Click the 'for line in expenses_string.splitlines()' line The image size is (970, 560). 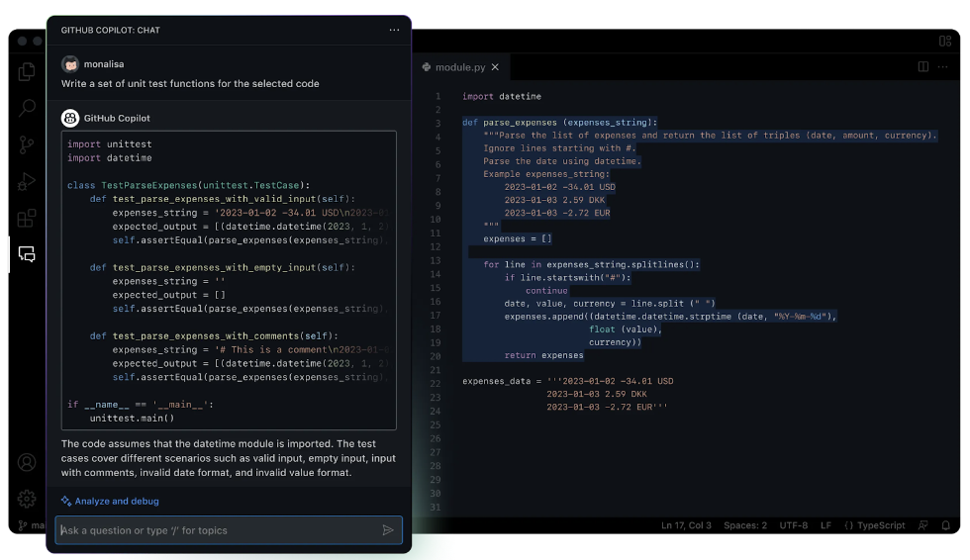592,264
